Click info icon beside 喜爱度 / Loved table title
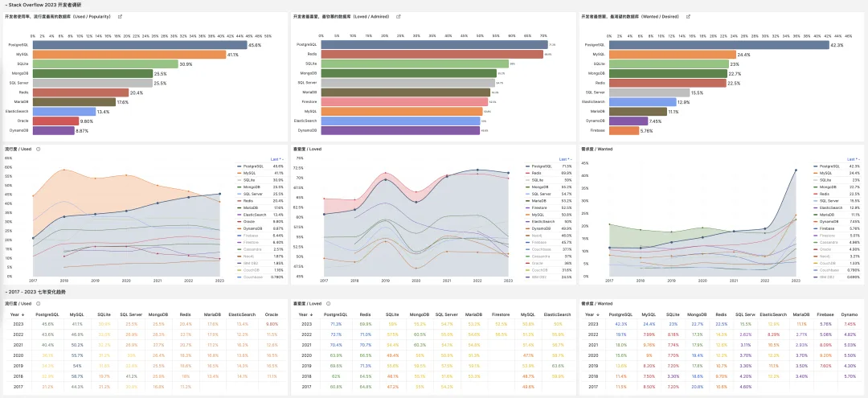Viewport: 868px width, 398px height. [x=328, y=303]
